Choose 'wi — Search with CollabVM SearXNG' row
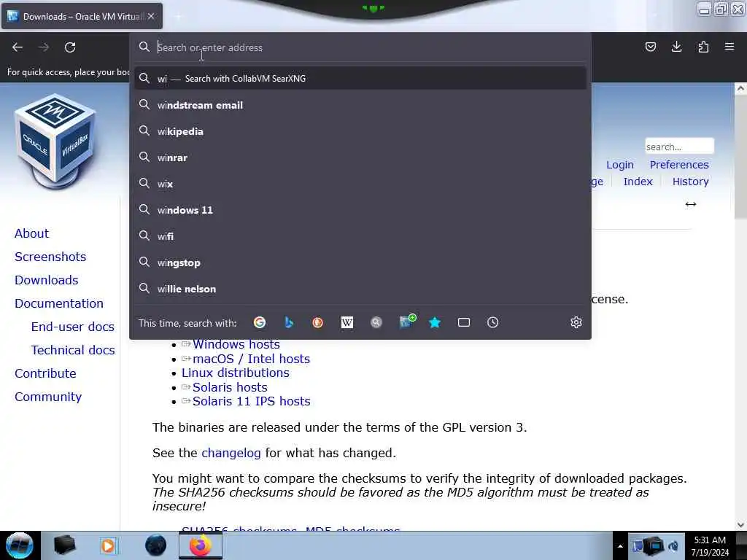 click(360, 79)
